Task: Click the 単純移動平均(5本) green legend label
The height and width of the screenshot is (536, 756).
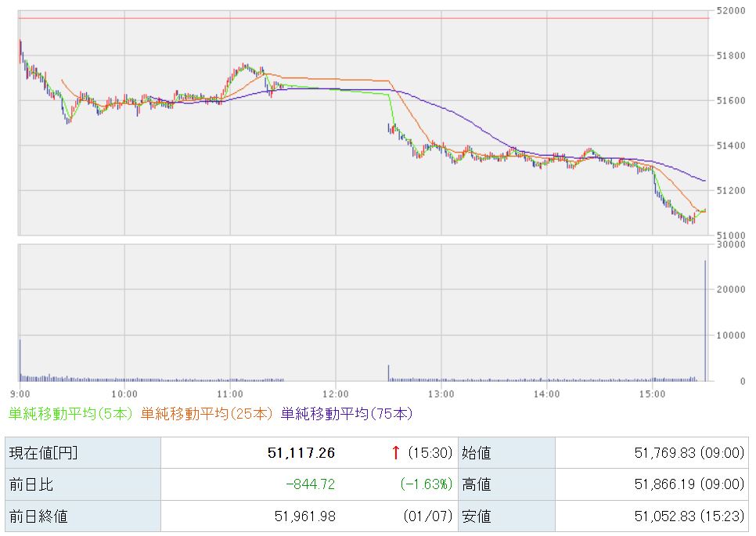Action: point(71,413)
